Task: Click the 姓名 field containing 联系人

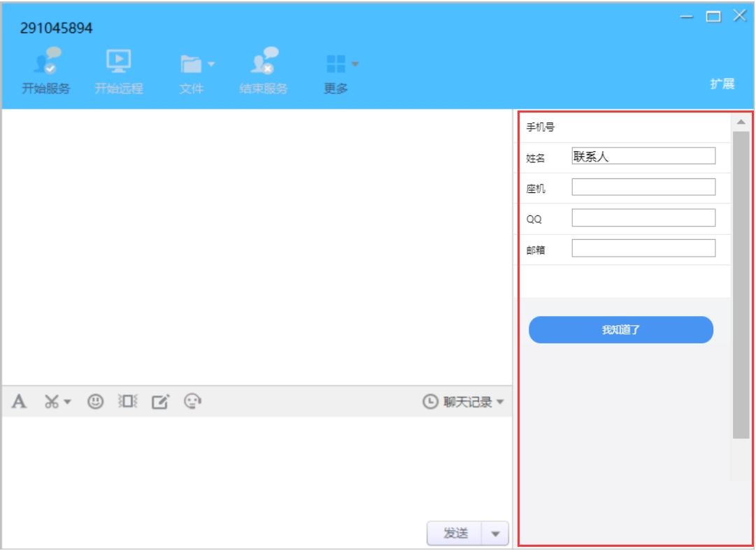Action: pyautogui.click(x=643, y=157)
